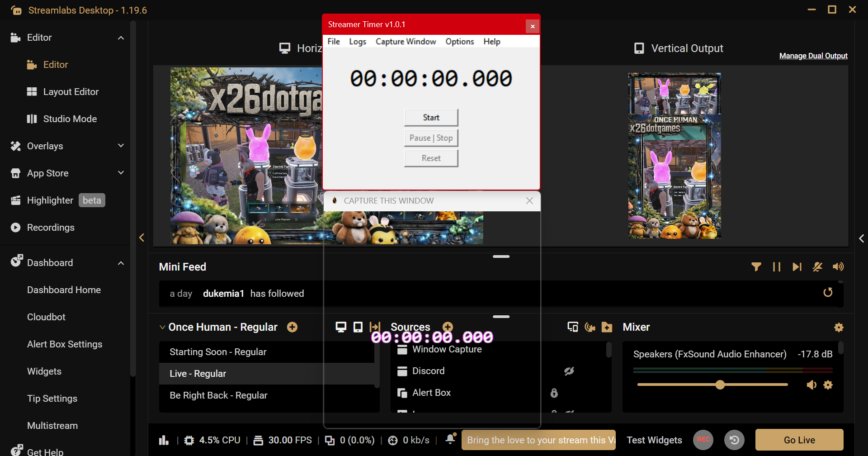Click dual output devices icon near Mixer
This screenshot has width=868, height=456.
(573, 327)
